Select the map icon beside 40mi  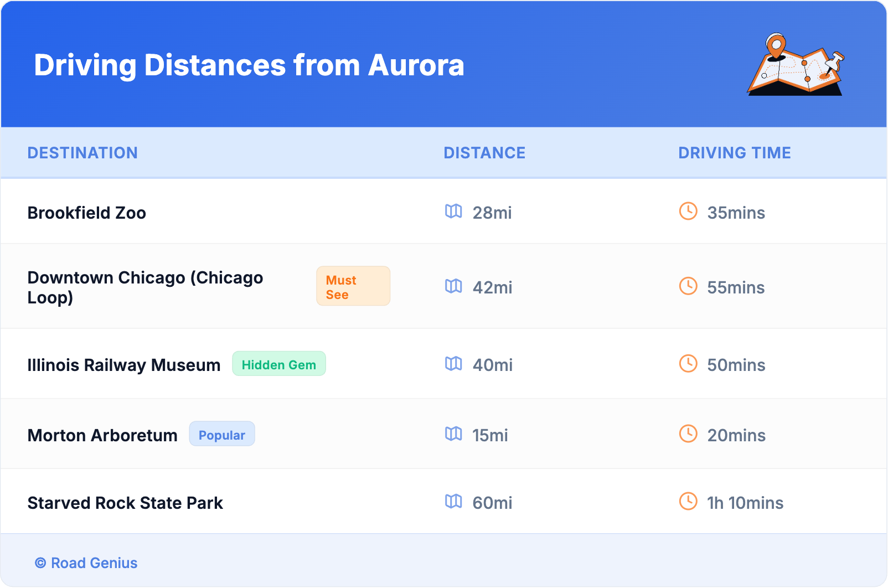[x=453, y=364]
